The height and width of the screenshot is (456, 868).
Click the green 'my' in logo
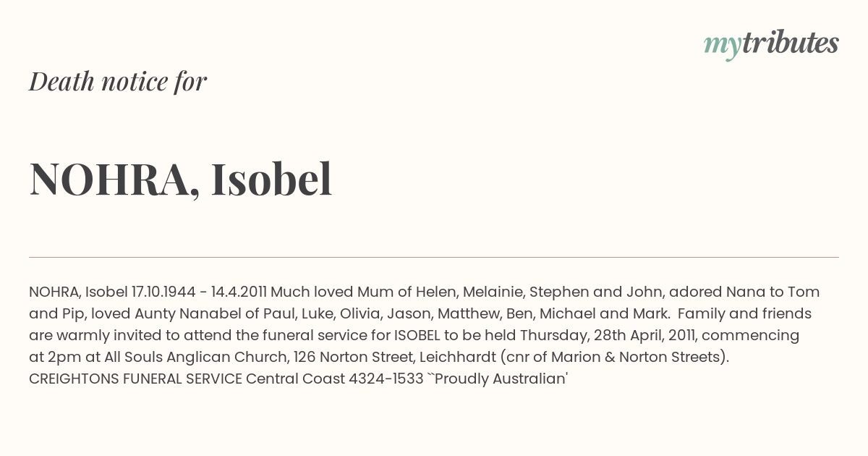pyautogui.click(x=722, y=46)
